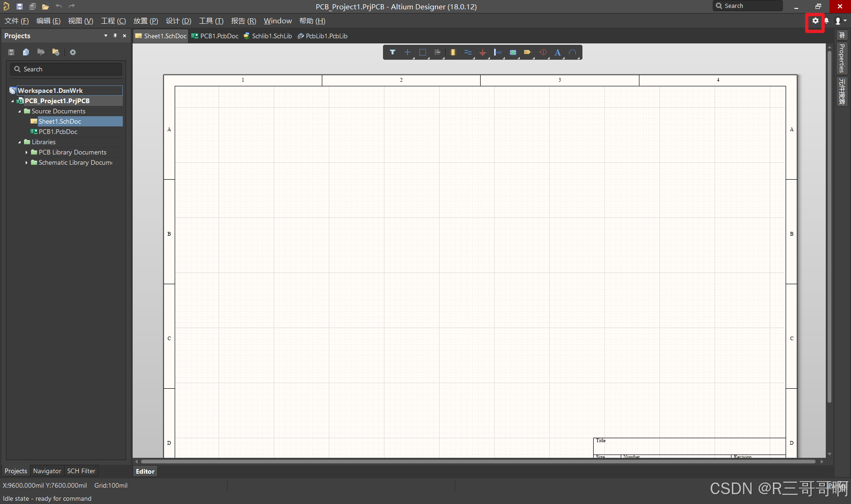This screenshot has height=504, width=851.
Task: Switch to Navigator panel tab
Action: [x=47, y=471]
